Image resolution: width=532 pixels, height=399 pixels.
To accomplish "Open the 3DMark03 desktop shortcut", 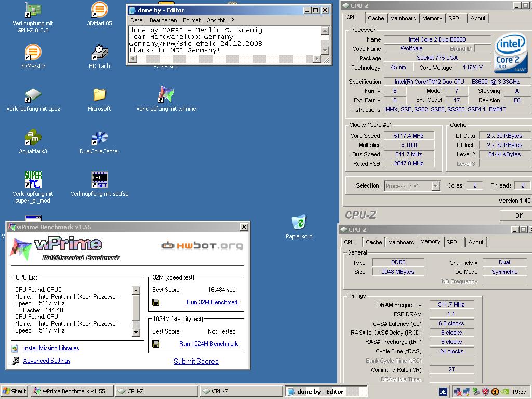I will [x=33, y=56].
